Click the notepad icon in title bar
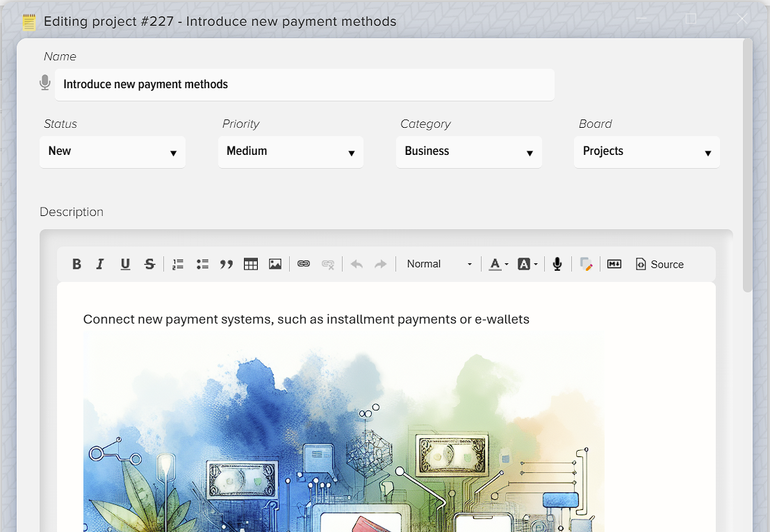The image size is (770, 532). (x=29, y=22)
